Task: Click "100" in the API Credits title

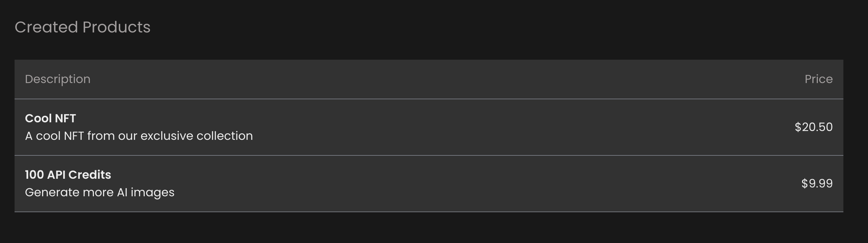Action: pos(34,175)
